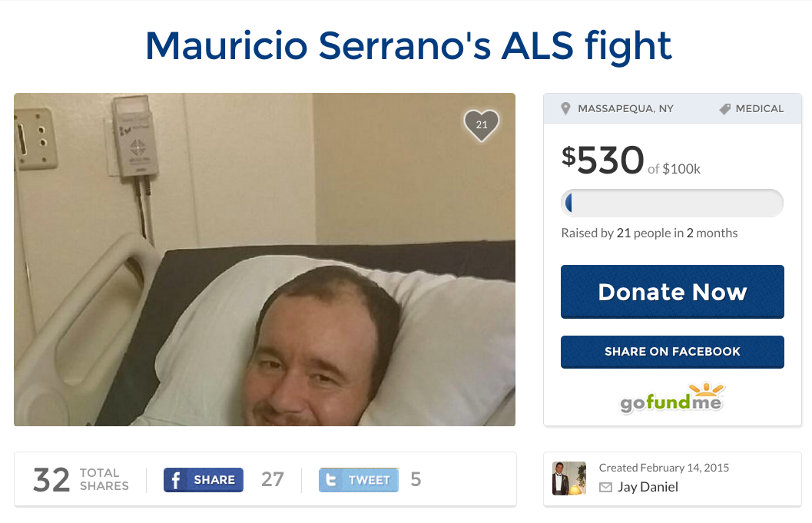Click the location pin icon beside Massapequa
This screenshot has height=523, width=812.
click(x=565, y=108)
